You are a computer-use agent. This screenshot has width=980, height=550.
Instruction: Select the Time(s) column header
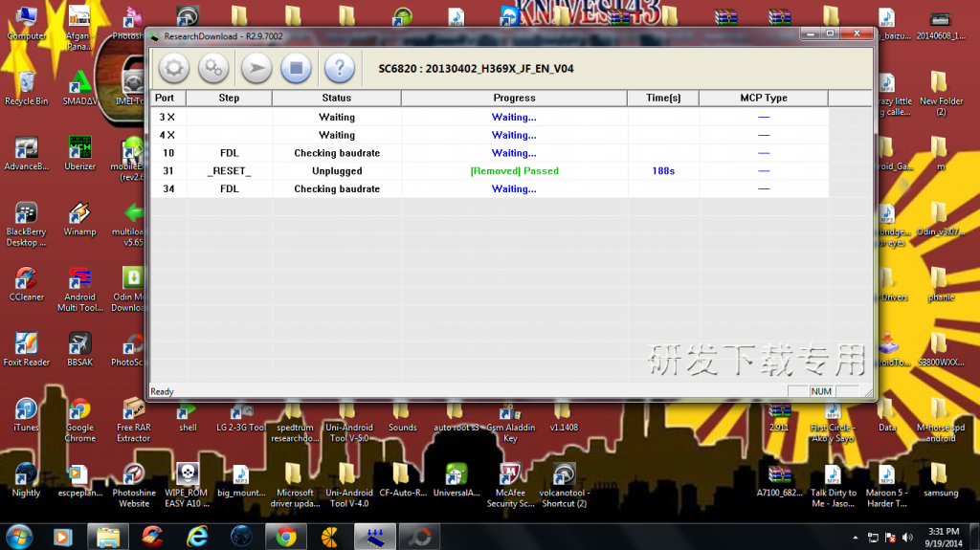pyautogui.click(x=663, y=98)
